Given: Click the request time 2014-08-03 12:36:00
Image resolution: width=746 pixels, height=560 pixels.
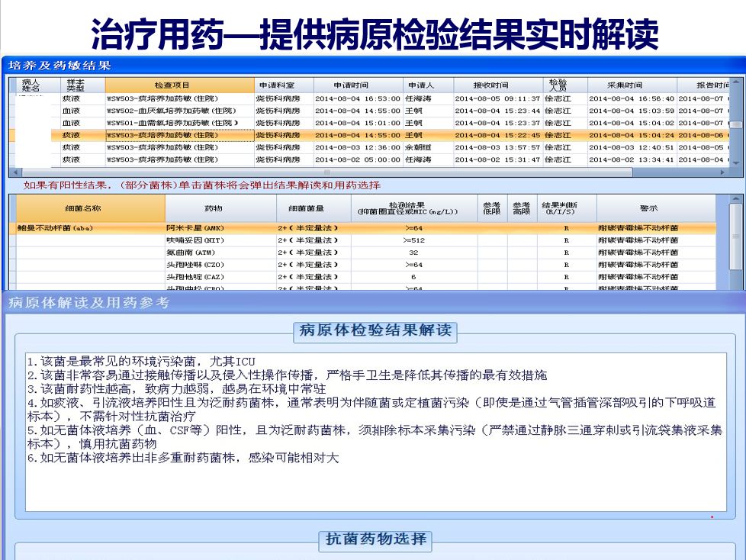Looking at the screenshot, I should tap(357, 147).
